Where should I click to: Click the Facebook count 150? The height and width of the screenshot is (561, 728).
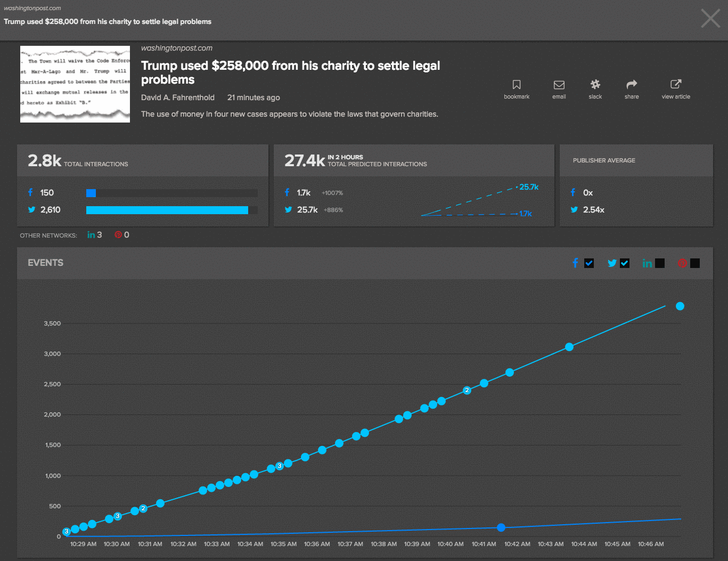47,193
